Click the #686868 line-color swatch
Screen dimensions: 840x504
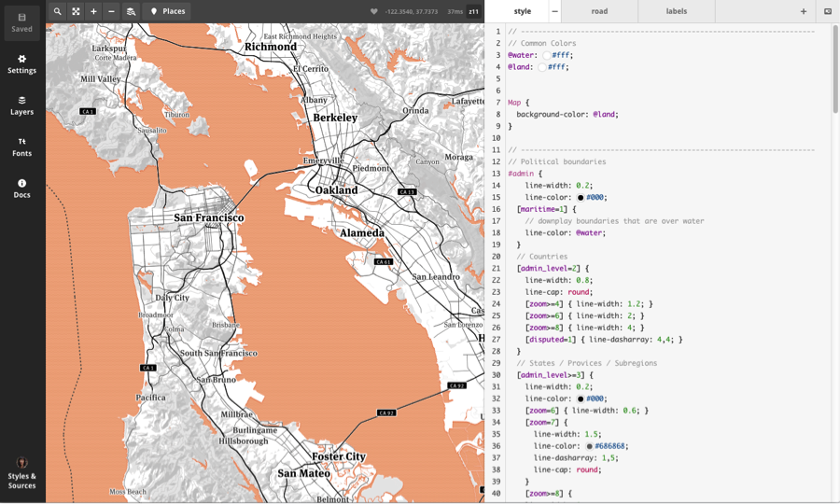coord(589,446)
